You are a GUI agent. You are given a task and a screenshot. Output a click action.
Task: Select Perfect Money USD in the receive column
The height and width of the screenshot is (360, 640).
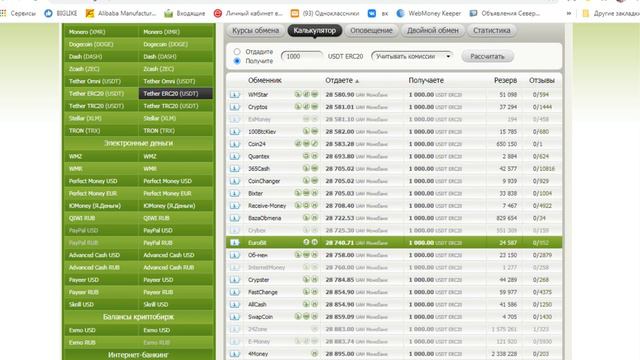176,181
